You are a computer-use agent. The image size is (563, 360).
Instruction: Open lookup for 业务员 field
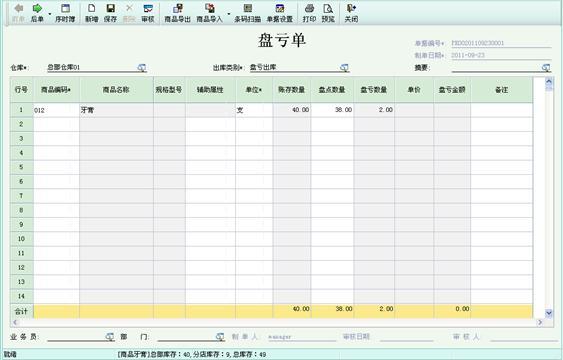click(x=110, y=337)
